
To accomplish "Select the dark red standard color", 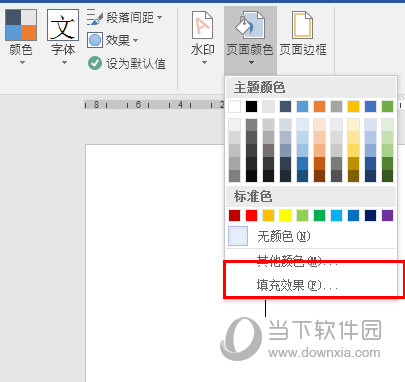I will coord(235,215).
